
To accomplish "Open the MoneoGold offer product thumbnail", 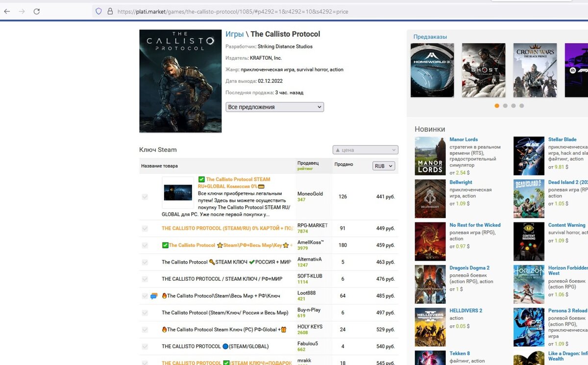I will pyautogui.click(x=178, y=193).
